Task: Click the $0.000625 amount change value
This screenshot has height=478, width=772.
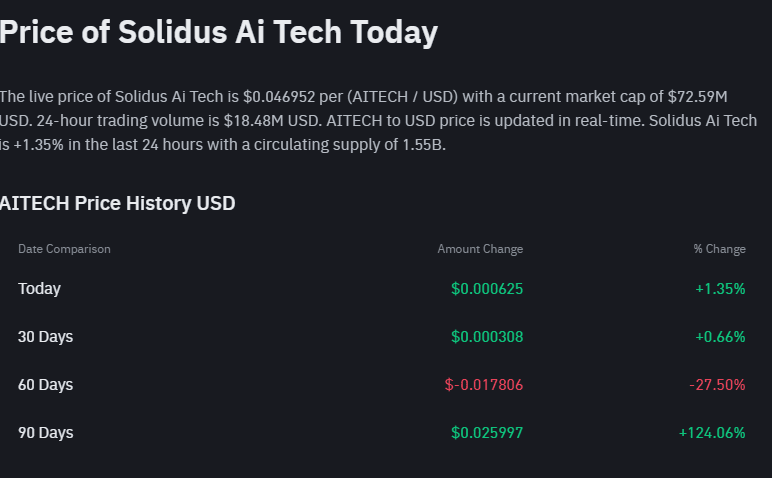Action: [x=487, y=289]
